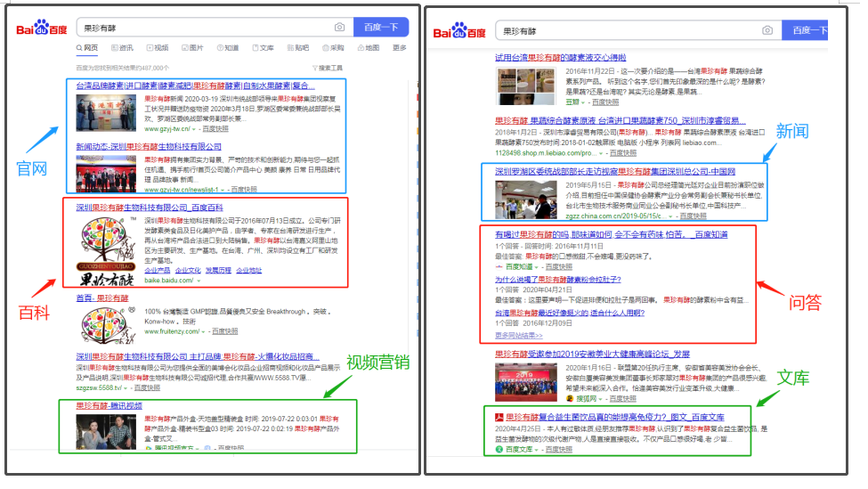Expand dropdown arrow after zgzz.china.com.cn URL
Screen dimensions: 868x489
point(670,216)
